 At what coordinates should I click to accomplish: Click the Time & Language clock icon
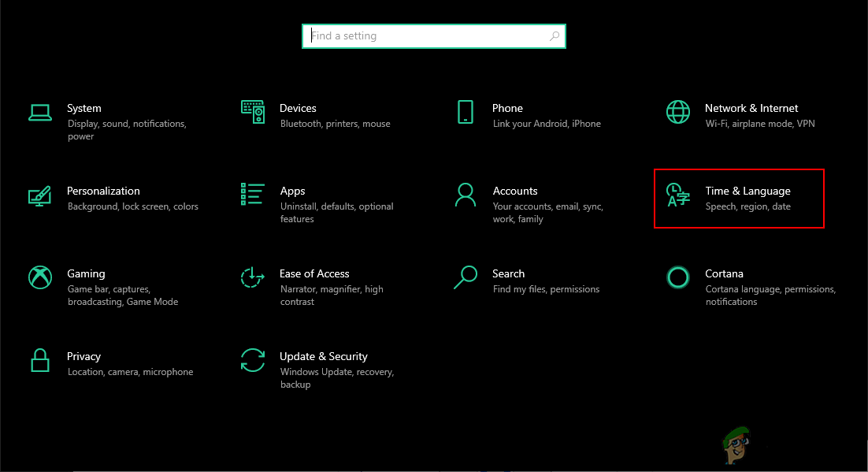click(678, 195)
